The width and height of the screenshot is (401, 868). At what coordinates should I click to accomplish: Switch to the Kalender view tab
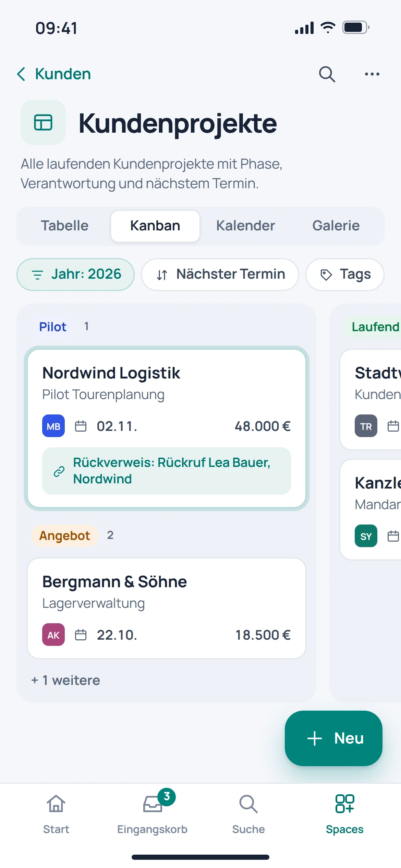pyautogui.click(x=246, y=226)
